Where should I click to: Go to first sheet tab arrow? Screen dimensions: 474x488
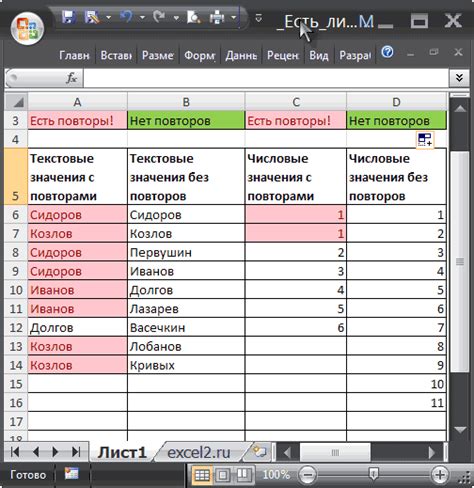pos(15,452)
